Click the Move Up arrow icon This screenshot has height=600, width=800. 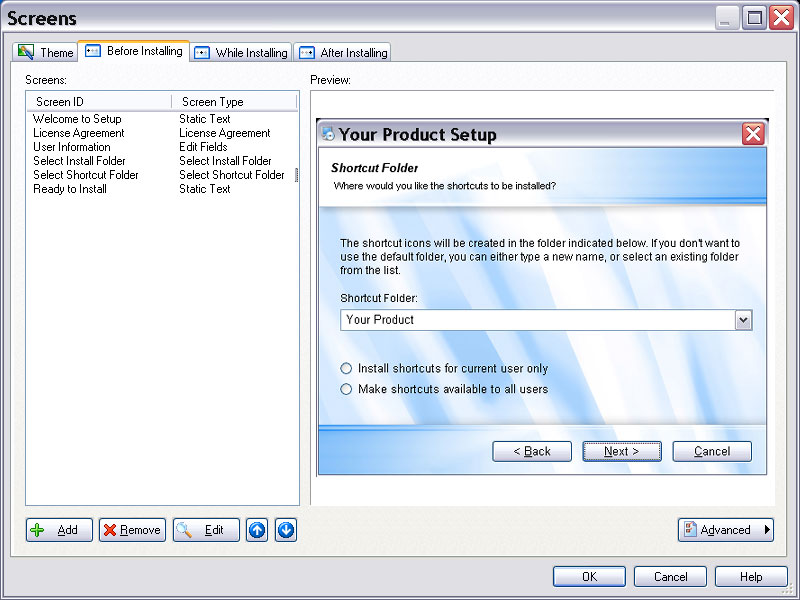(257, 530)
